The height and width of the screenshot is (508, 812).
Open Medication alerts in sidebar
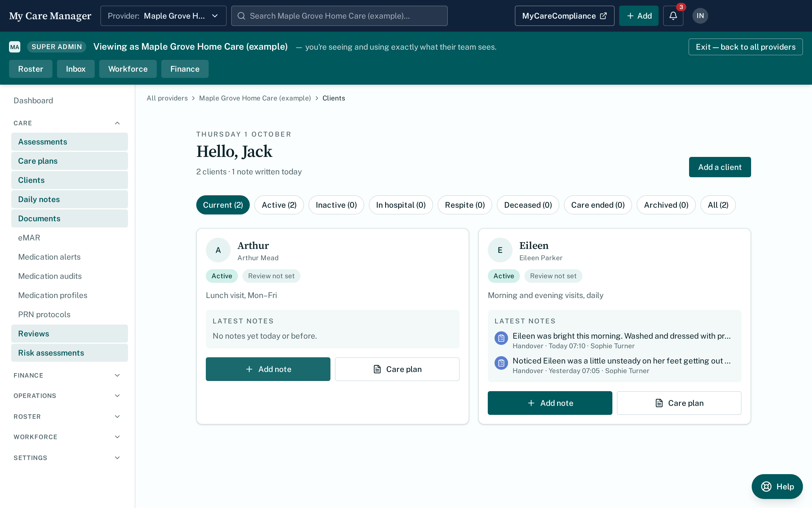pos(69,257)
